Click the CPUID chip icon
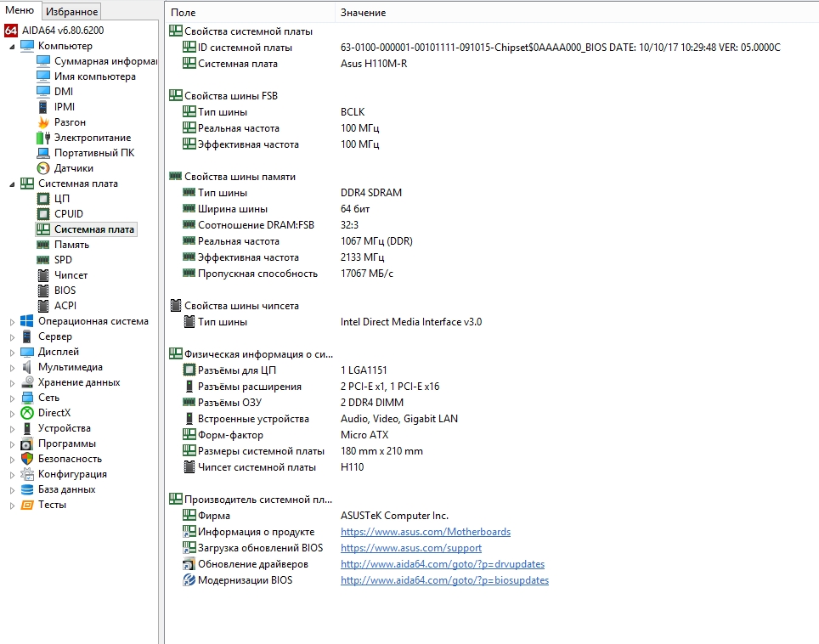 coord(43,214)
